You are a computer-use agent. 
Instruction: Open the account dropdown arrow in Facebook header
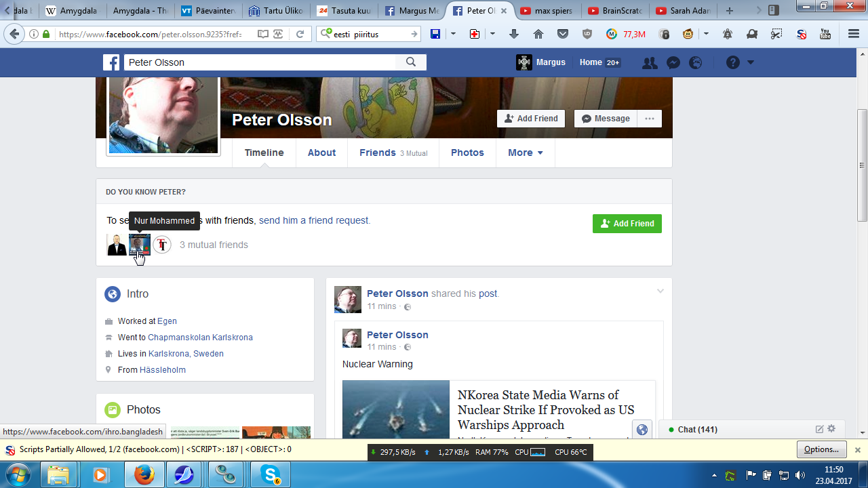pyautogui.click(x=750, y=62)
